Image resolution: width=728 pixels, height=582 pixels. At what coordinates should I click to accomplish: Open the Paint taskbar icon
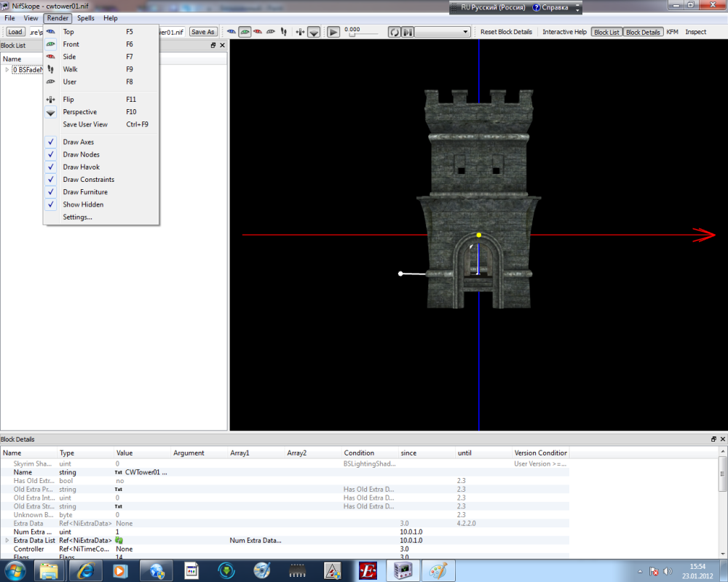click(x=438, y=571)
